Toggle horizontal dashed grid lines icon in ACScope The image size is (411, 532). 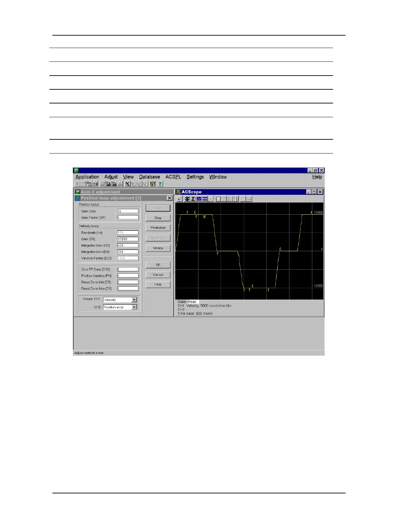pos(224,199)
